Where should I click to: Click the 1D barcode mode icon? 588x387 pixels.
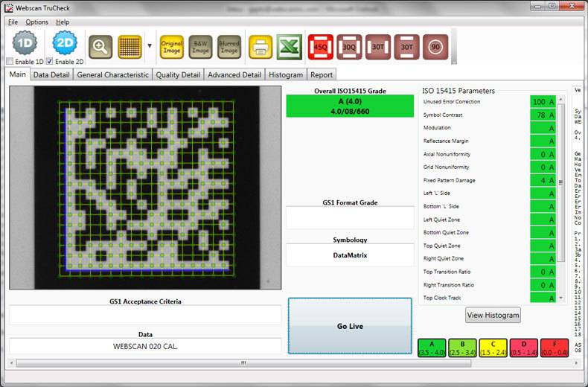click(25, 43)
